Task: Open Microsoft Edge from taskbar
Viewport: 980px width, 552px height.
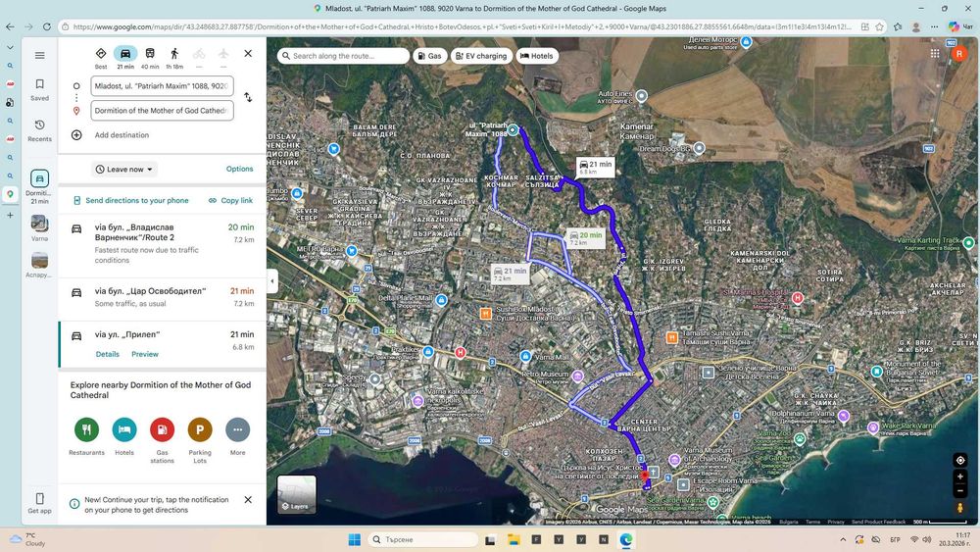Action: click(x=625, y=539)
